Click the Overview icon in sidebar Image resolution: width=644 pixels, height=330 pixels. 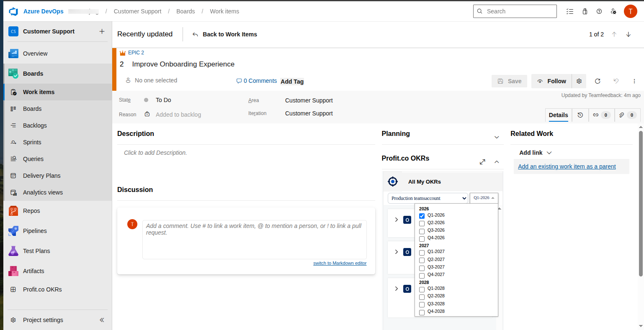pos(13,54)
